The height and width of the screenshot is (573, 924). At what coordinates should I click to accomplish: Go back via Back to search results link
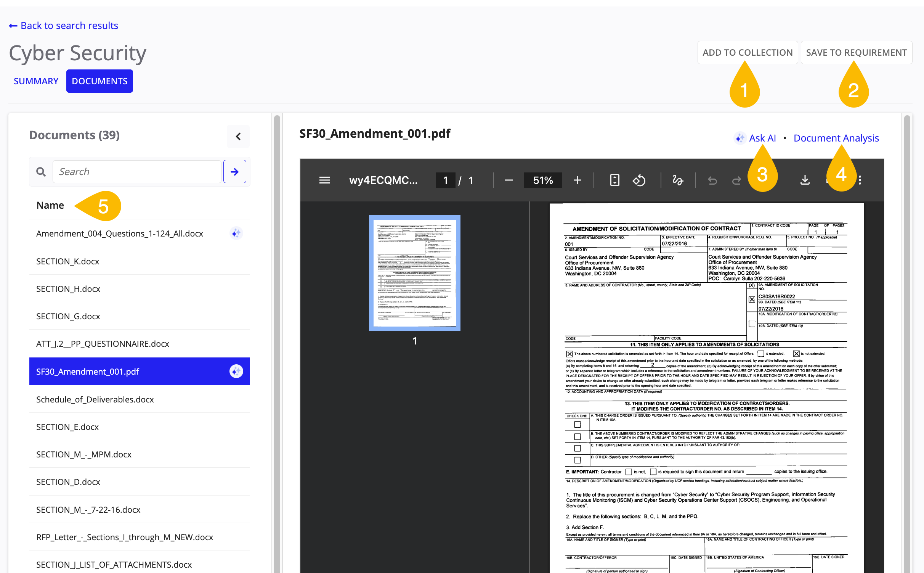click(69, 26)
